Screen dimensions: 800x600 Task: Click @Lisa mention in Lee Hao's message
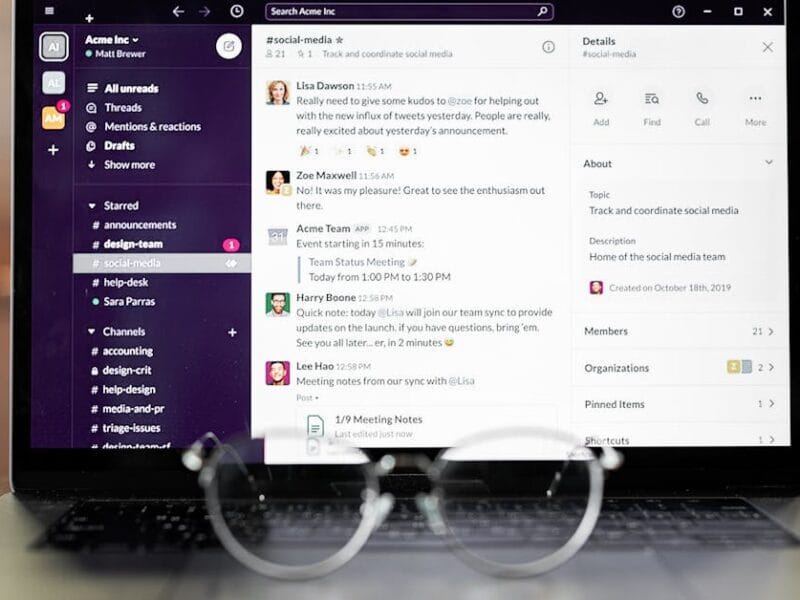(461, 381)
